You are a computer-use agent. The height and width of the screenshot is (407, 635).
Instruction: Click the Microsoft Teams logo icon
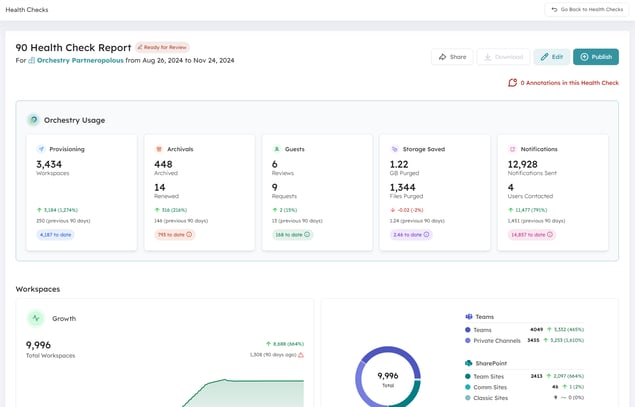coord(469,316)
